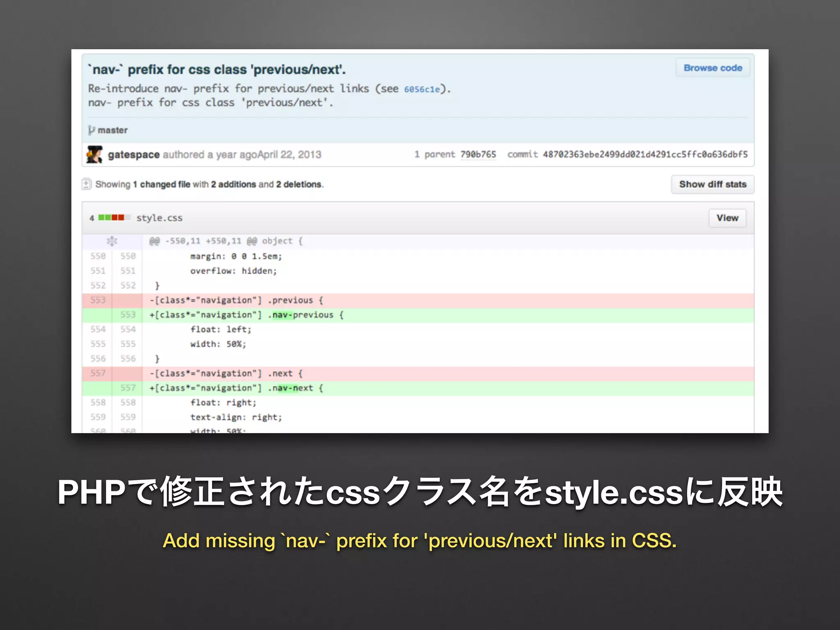840x630 pixels.
Task: Click line 'text-align: right;'
Action: [236, 417]
